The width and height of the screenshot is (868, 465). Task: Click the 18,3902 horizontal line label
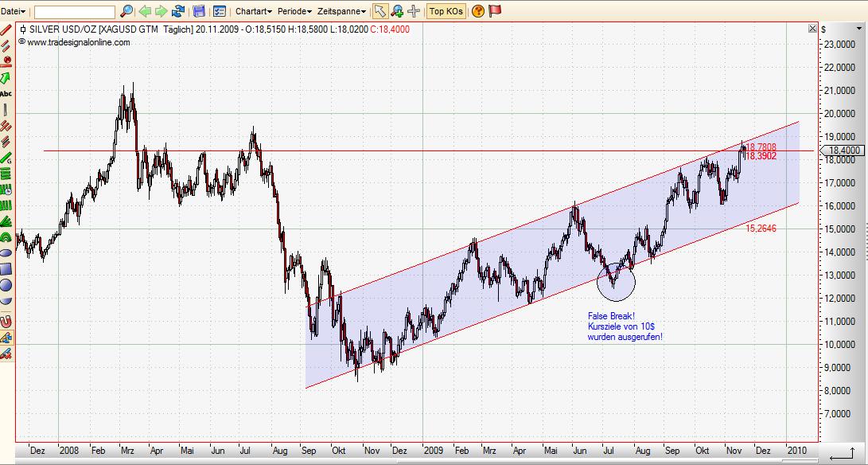[761, 156]
